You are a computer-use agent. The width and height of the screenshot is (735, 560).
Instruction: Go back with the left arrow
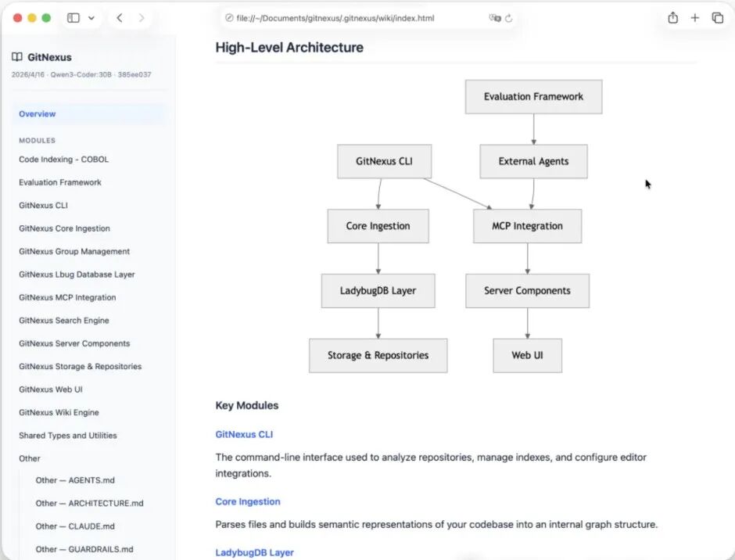120,18
